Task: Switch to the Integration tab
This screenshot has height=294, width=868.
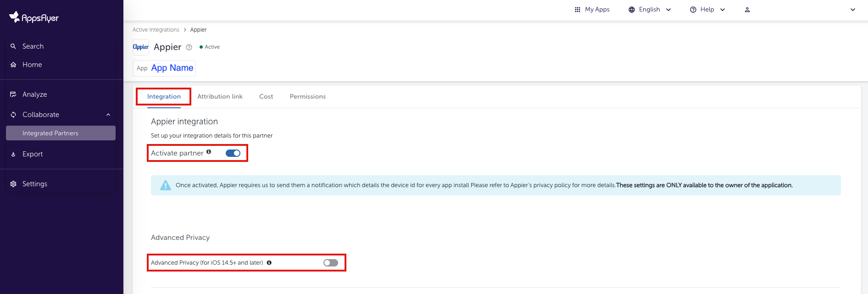Action: tap(164, 96)
